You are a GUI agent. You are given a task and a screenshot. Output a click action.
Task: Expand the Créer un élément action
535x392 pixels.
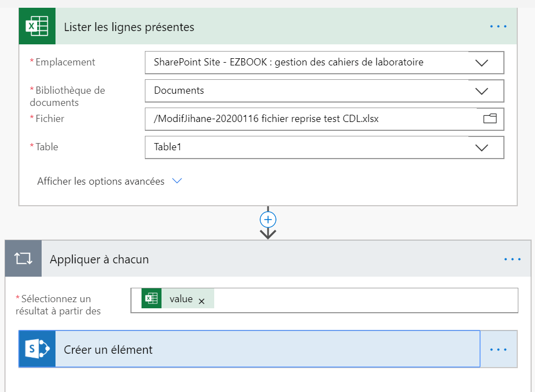(108, 349)
